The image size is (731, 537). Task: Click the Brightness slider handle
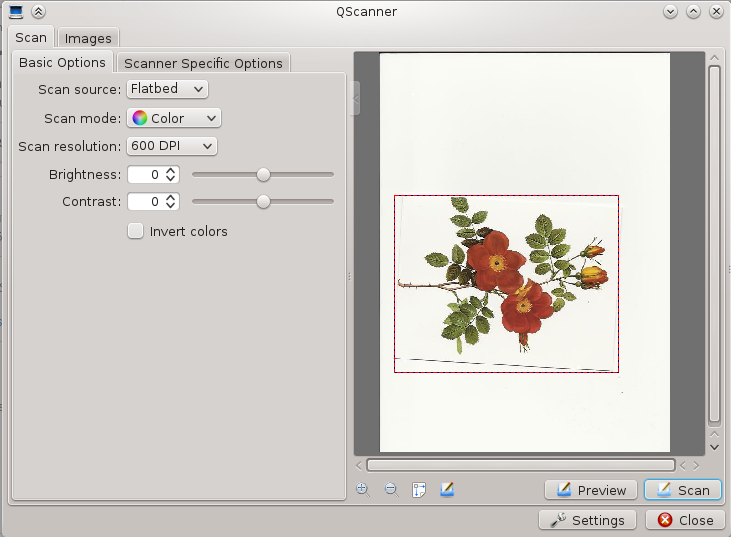point(263,174)
